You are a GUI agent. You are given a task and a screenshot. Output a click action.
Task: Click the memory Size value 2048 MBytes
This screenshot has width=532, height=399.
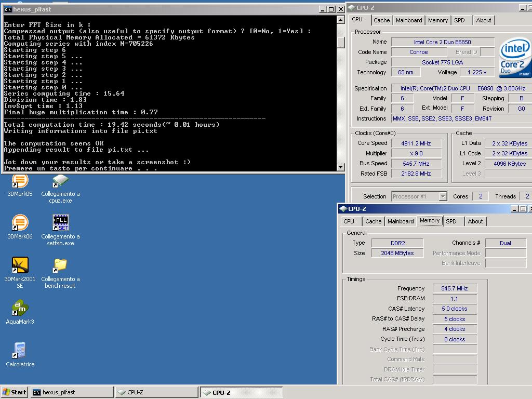point(397,253)
